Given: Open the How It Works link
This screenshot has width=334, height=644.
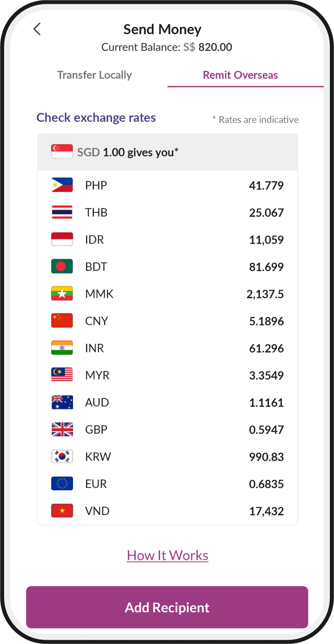Looking at the screenshot, I should point(168,556).
